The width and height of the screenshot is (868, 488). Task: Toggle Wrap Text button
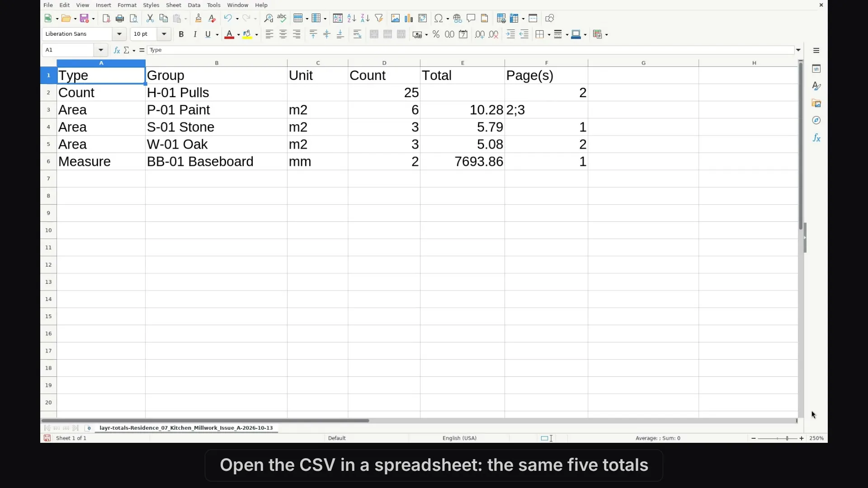click(357, 34)
